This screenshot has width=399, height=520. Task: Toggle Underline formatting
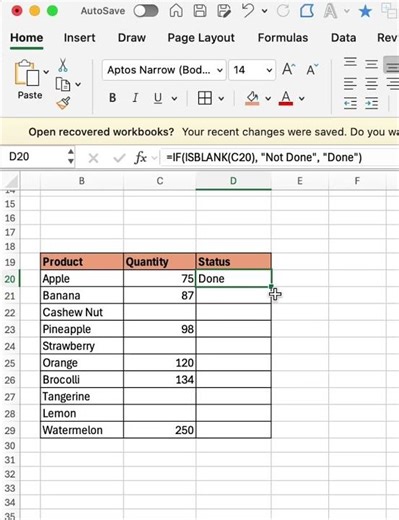(x=158, y=98)
